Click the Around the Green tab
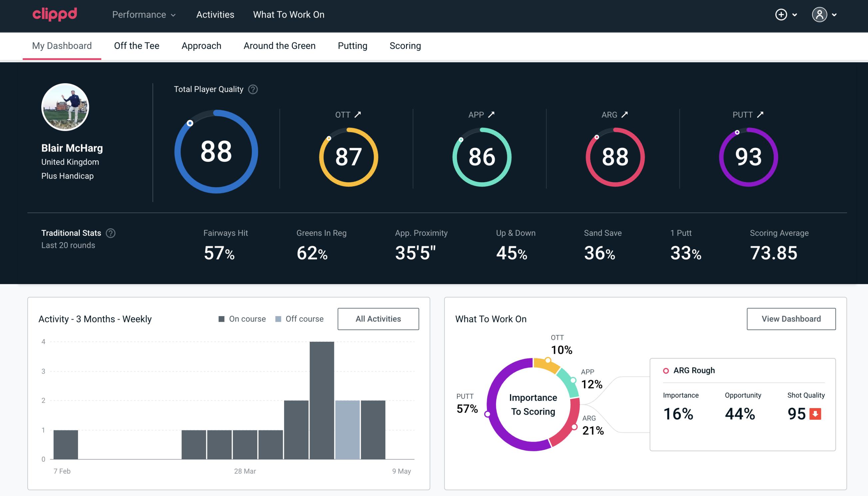 tap(279, 45)
